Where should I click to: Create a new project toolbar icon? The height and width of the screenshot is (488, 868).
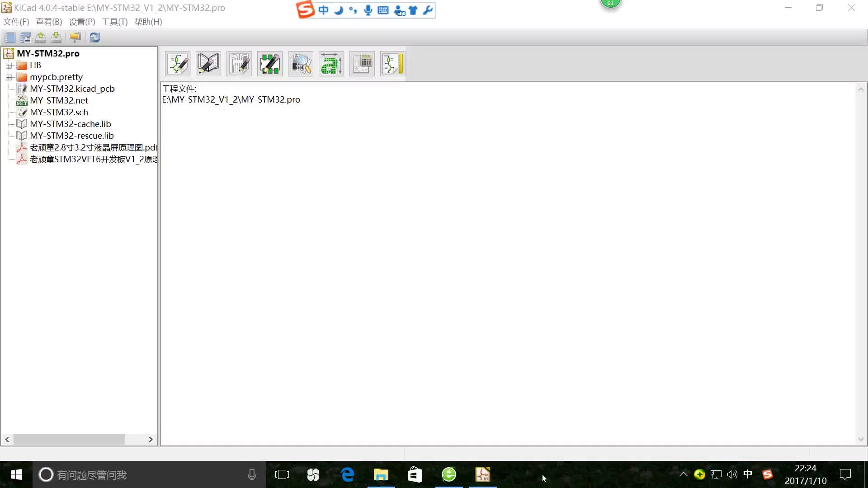[x=10, y=38]
